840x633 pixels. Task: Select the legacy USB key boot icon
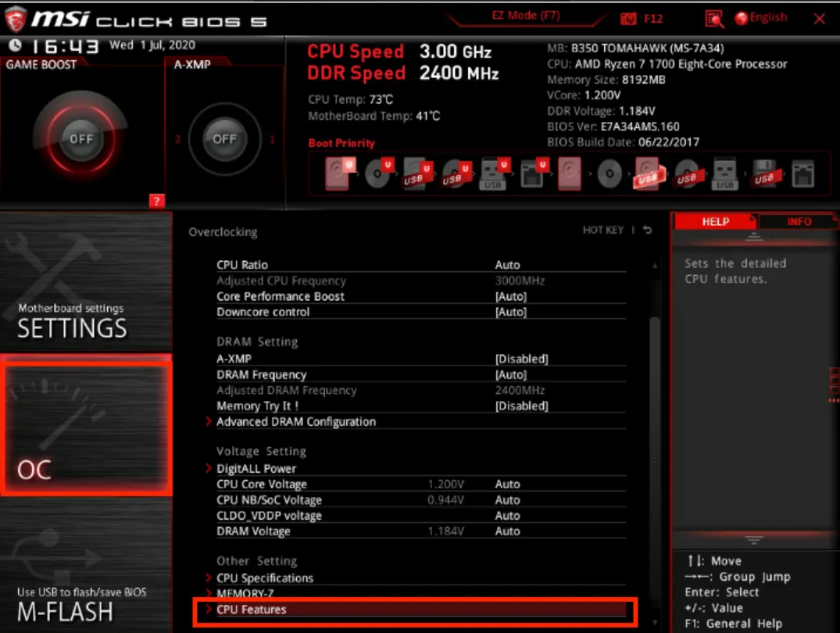pos(725,173)
